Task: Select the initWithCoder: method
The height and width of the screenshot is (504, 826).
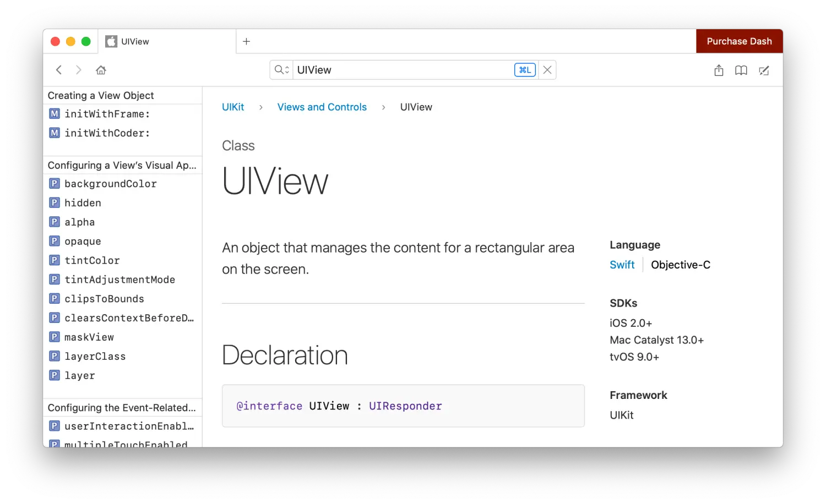Action: pyautogui.click(x=122, y=133)
